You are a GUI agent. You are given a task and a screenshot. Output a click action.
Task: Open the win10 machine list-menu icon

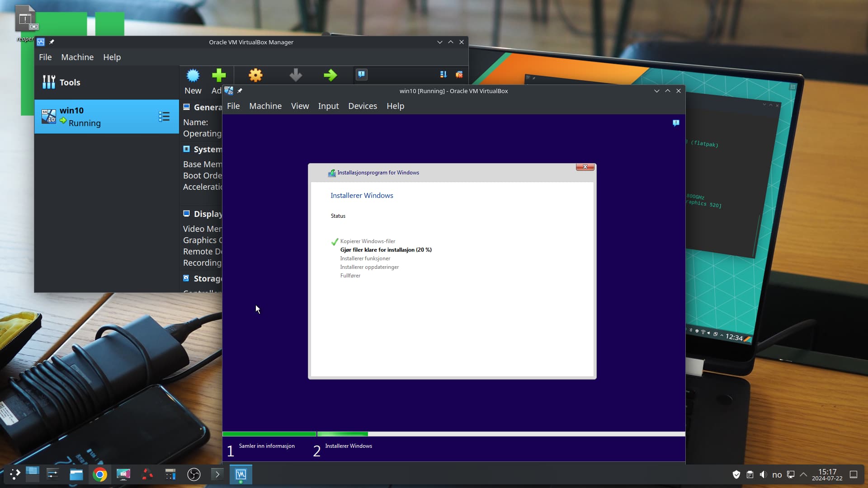point(164,117)
